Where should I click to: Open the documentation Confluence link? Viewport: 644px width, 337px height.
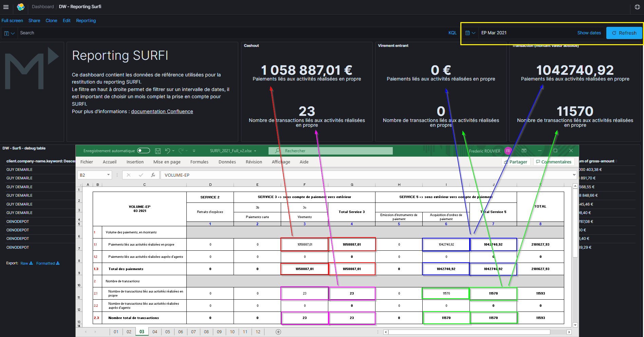(x=162, y=111)
